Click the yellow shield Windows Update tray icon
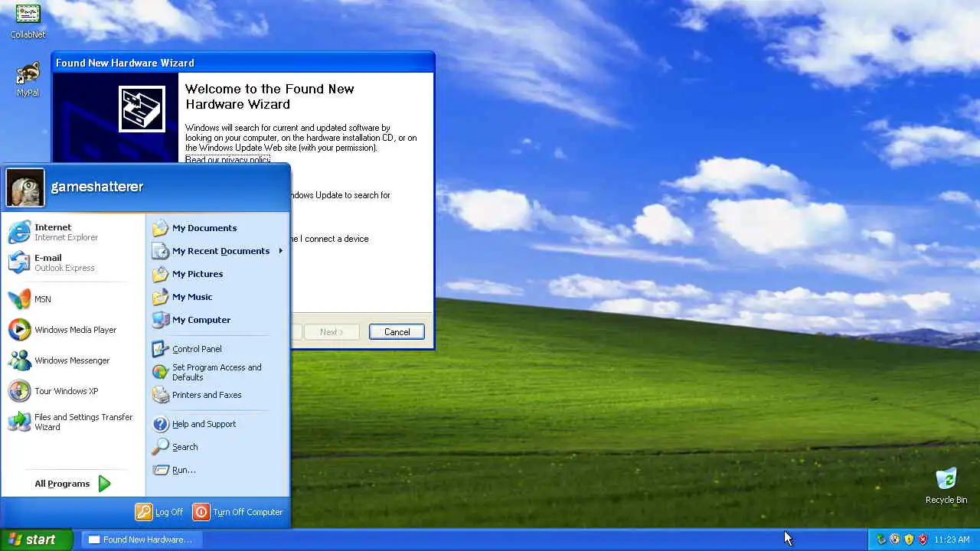 [x=909, y=540]
